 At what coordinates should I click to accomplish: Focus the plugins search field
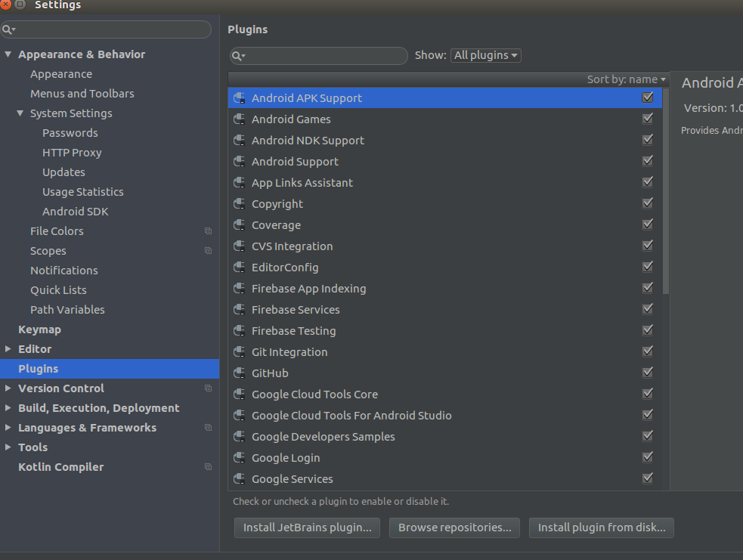point(318,56)
